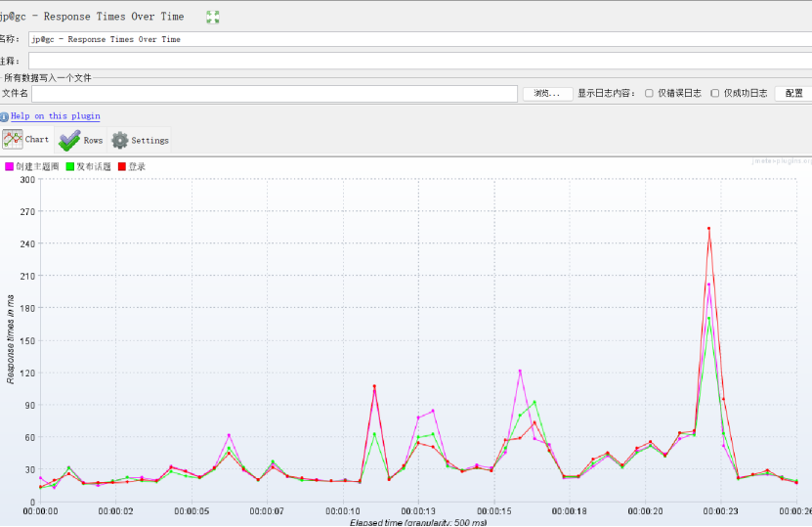812x527 pixels.
Task: Click the 00:00:10 x-axis time label
Action: tap(343, 511)
